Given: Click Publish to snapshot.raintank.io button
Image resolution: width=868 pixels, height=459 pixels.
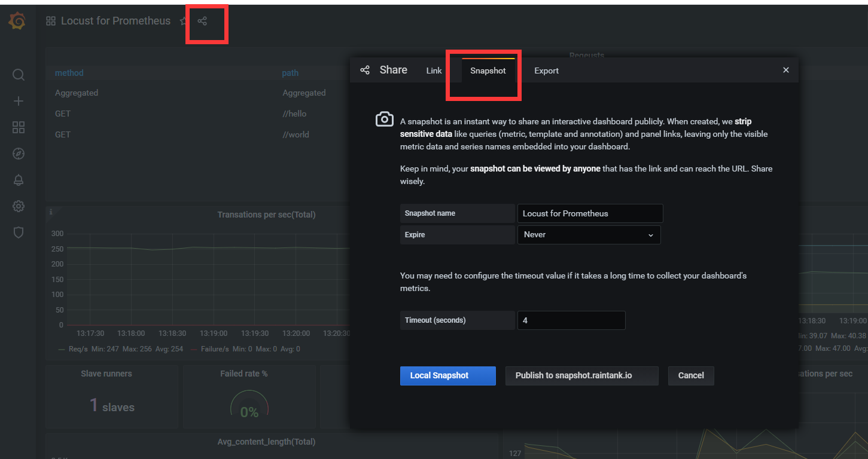Looking at the screenshot, I should tap(582, 376).
